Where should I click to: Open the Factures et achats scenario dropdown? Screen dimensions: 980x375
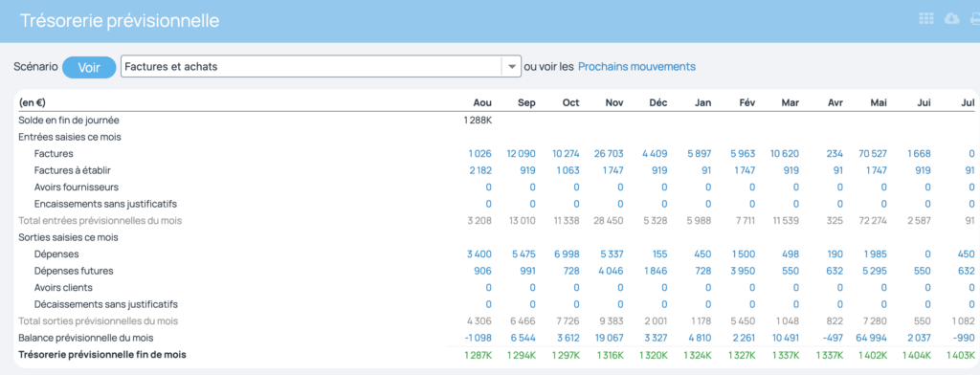[321, 66]
